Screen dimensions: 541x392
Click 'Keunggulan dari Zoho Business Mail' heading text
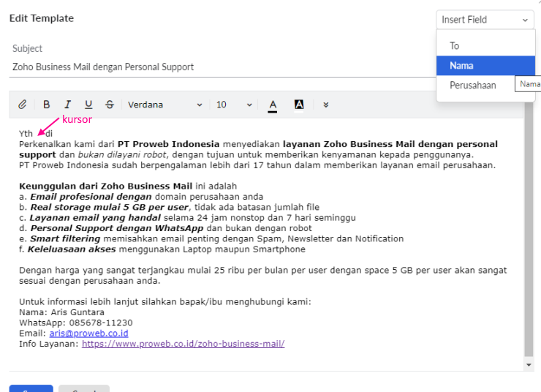coord(105,186)
